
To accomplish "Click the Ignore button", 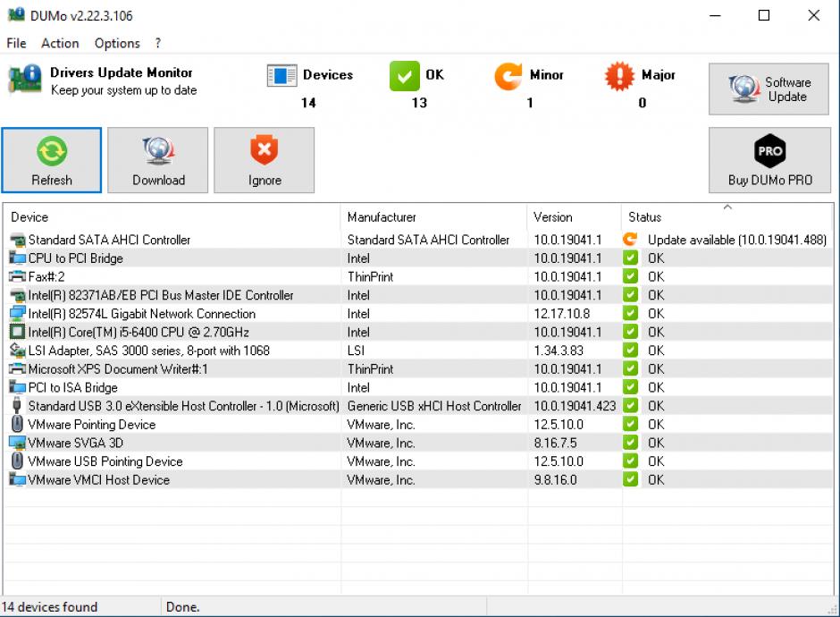I will pos(265,160).
